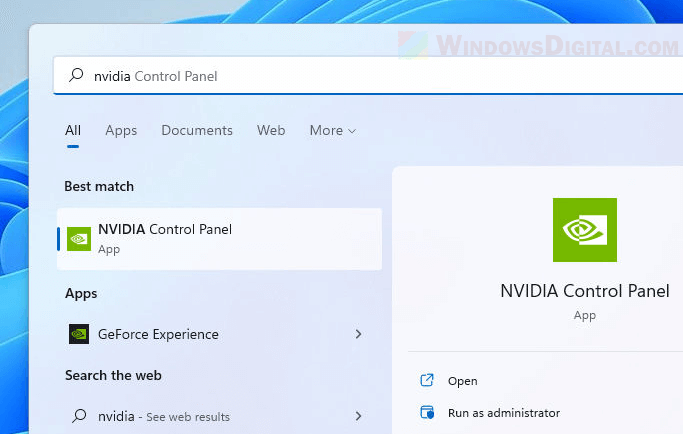
Task: Click the large NVIDIA logo in details pane
Action: pyautogui.click(x=585, y=230)
